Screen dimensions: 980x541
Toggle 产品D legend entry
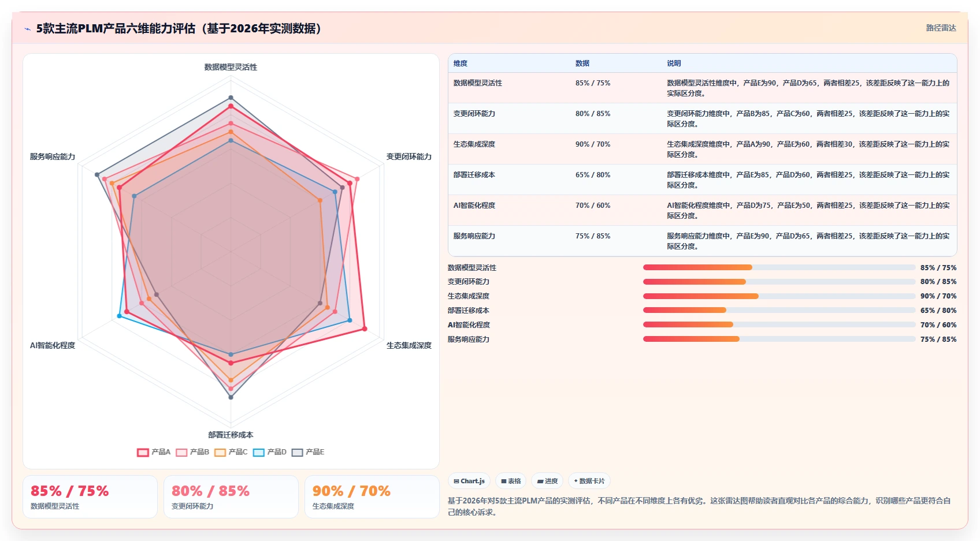[270, 452]
